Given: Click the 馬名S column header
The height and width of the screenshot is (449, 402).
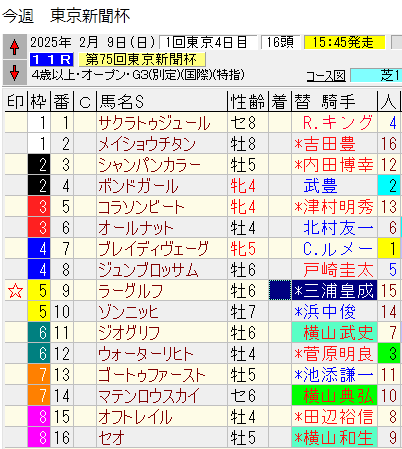Looking at the screenshot, I should coord(162,102).
